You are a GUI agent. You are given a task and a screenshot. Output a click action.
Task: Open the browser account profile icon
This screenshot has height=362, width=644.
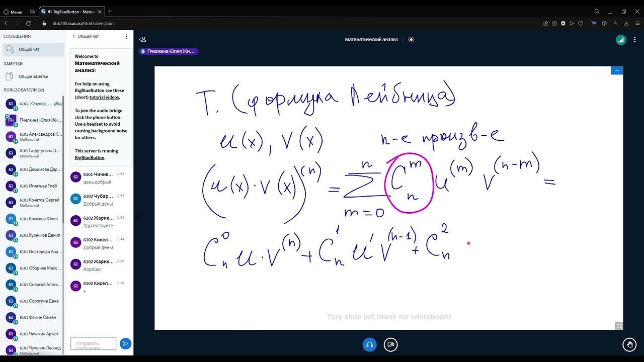tap(615, 23)
